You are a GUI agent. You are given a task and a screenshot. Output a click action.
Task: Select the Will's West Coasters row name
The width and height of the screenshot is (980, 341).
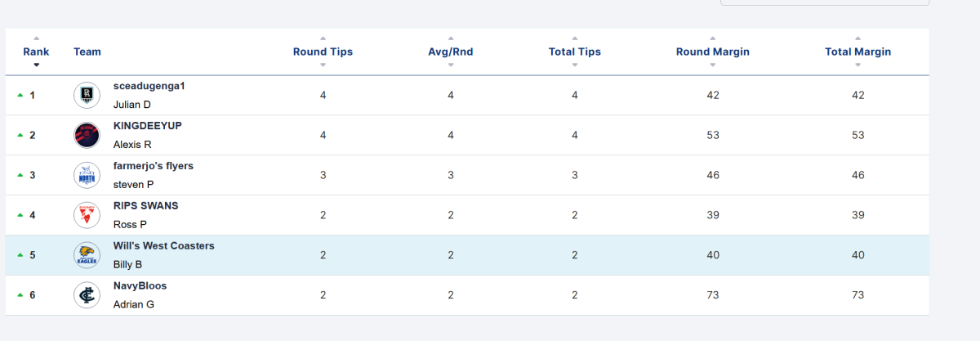coord(163,246)
